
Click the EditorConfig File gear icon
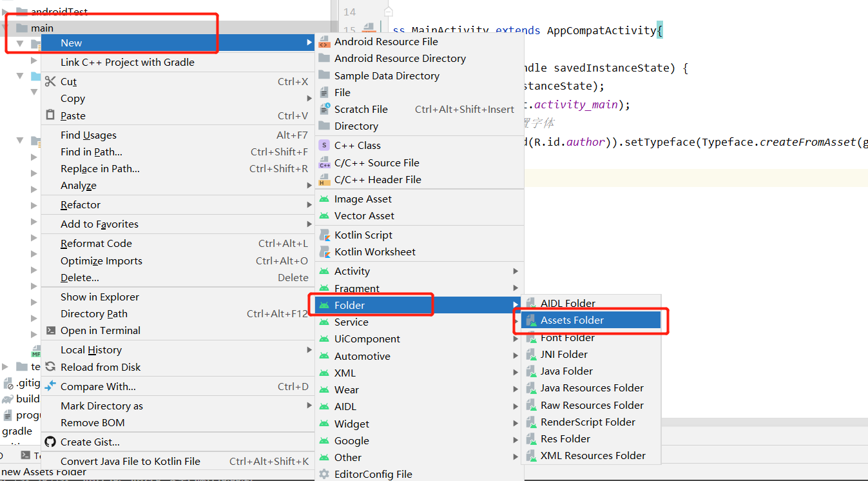(325, 474)
